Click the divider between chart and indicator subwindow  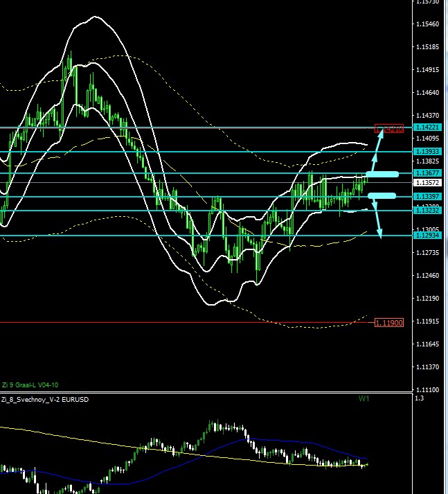(208, 394)
